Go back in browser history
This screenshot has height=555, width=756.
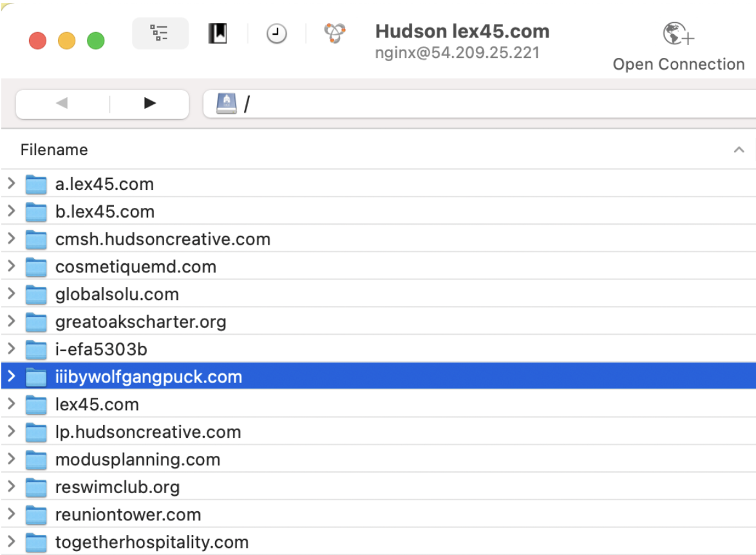point(62,103)
